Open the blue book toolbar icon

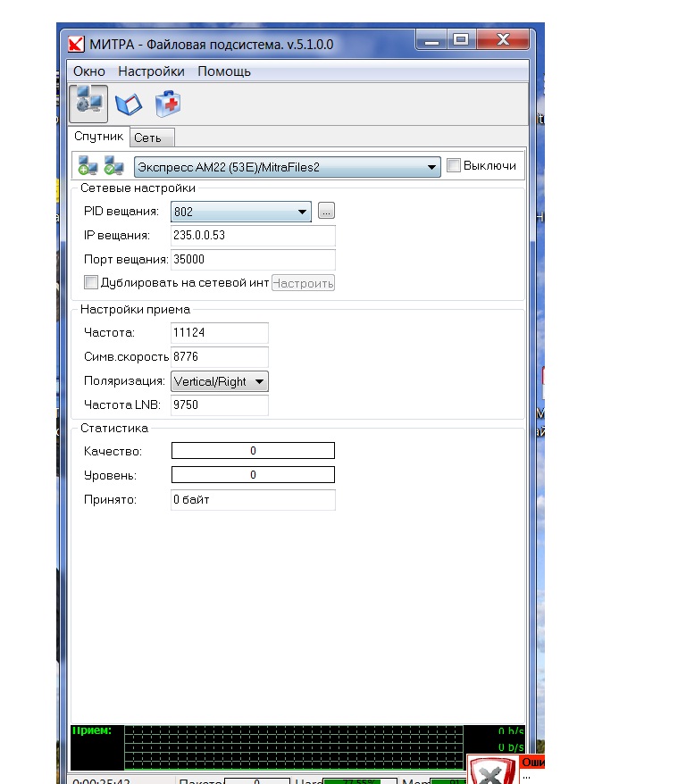(129, 104)
